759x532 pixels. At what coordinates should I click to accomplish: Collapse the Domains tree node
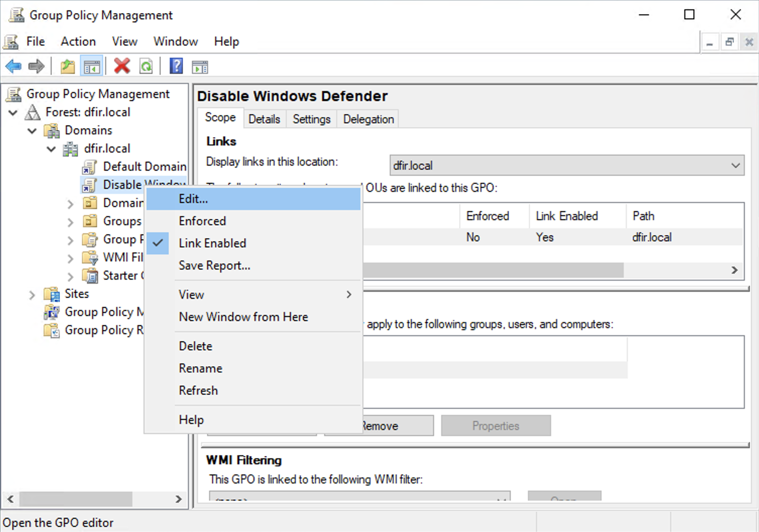32,131
